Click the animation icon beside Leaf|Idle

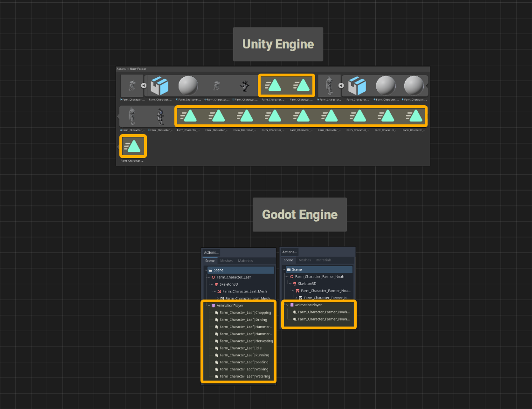[x=216, y=348]
